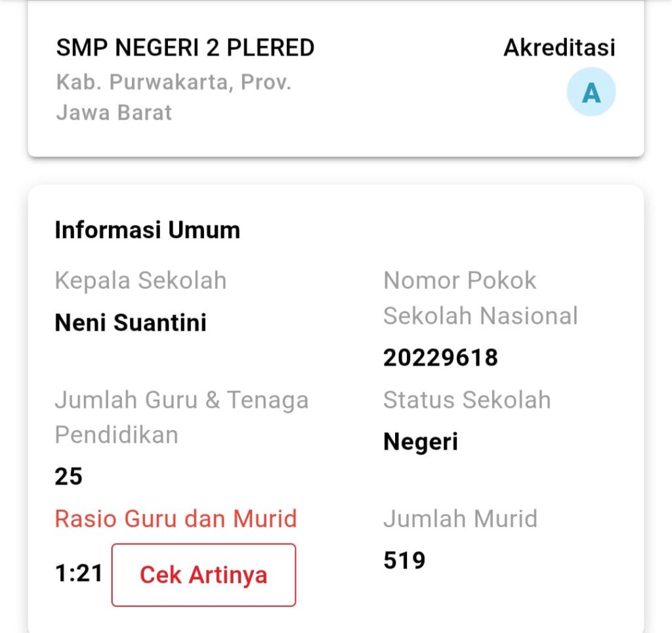Tap the NPSN number 20229618
Viewport: 672px width, 633px height.
(x=440, y=358)
